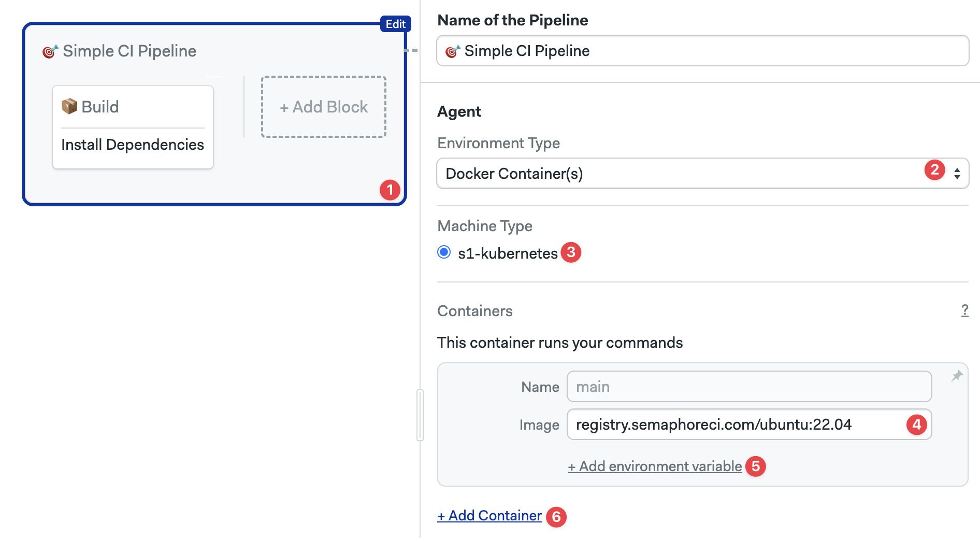Click the pin icon in container box

(x=957, y=376)
